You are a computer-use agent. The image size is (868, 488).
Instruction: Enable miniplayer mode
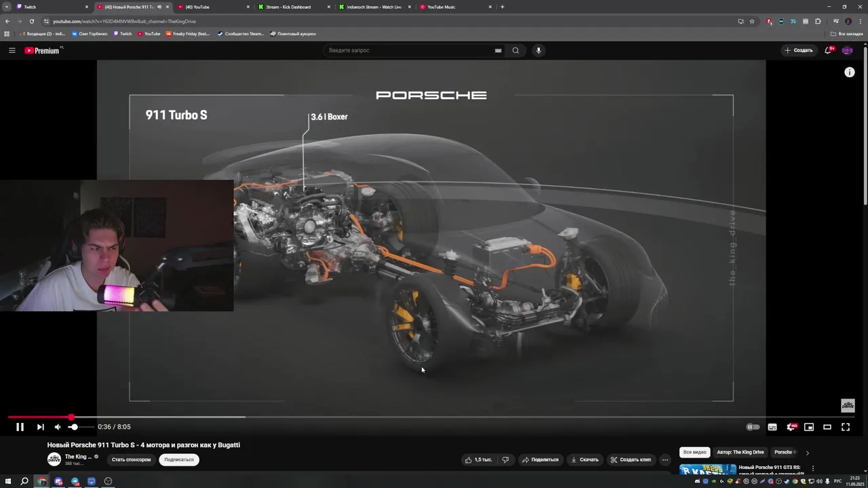809,427
